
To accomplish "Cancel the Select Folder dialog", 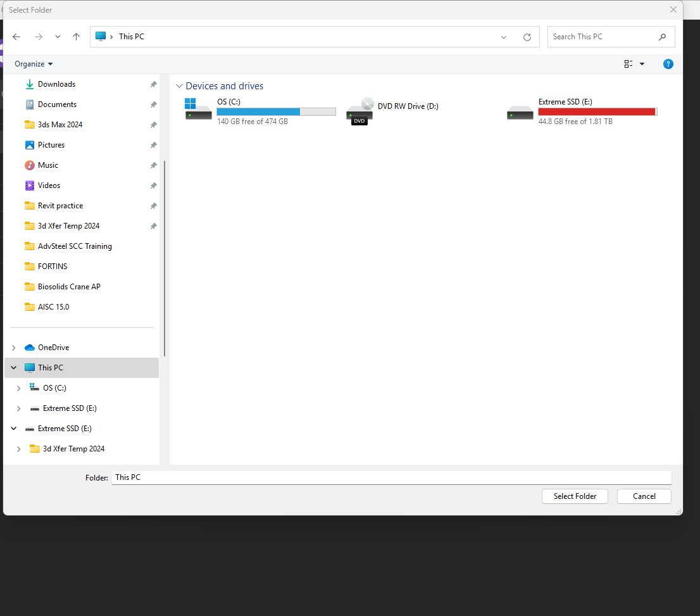I will point(644,496).
